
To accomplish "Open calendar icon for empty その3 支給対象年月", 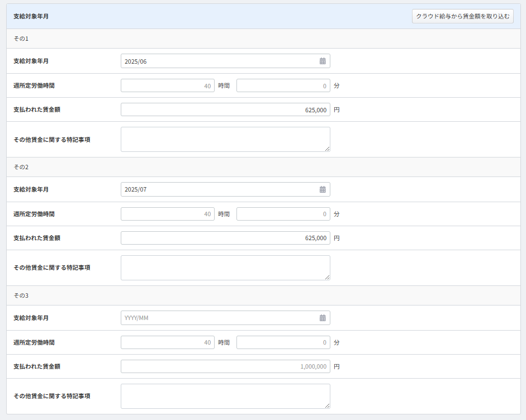I will (x=323, y=318).
